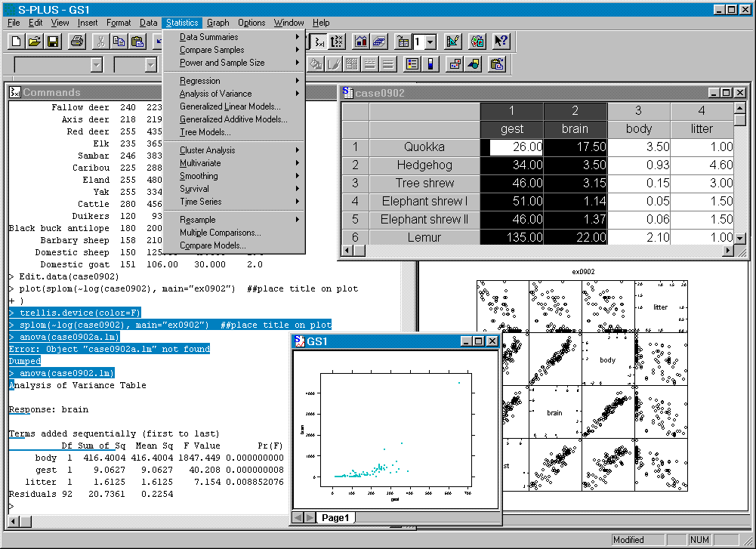Screen dimensions: 756x549
Task: Click the Save floppy disk icon
Action: (53, 42)
